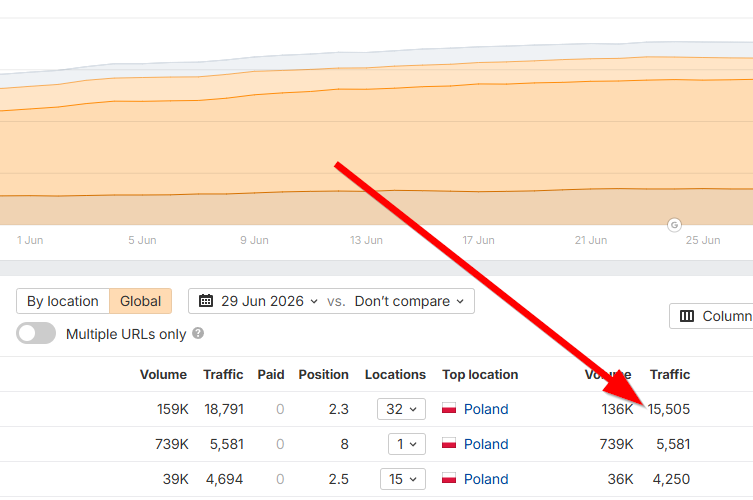Switch to By location view
The width and height of the screenshot is (753, 500).
(63, 301)
